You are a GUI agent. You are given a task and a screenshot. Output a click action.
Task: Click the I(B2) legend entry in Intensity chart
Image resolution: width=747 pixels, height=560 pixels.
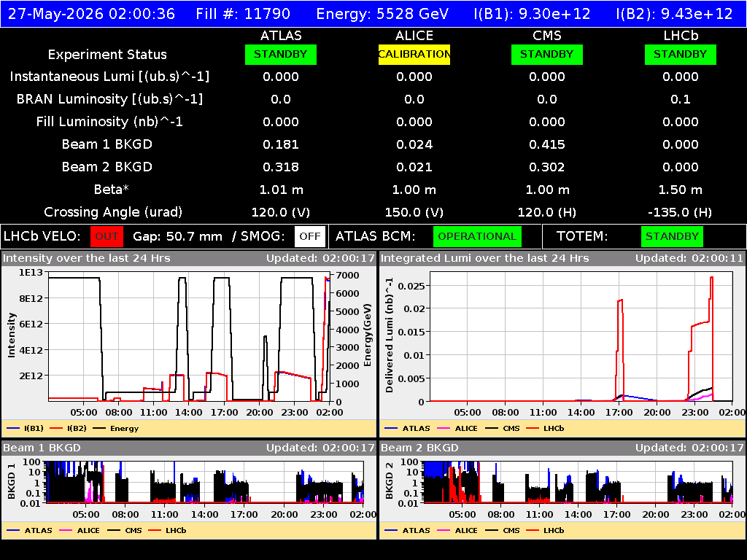[x=69, y=429]
